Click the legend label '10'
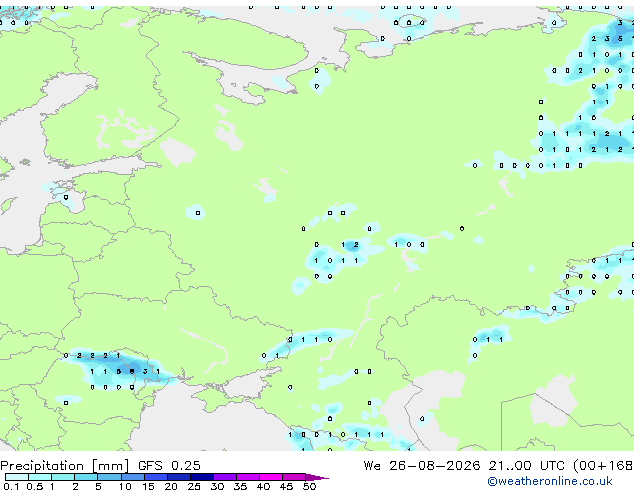This screenshot has width=634, height=490. click(125, 486)
